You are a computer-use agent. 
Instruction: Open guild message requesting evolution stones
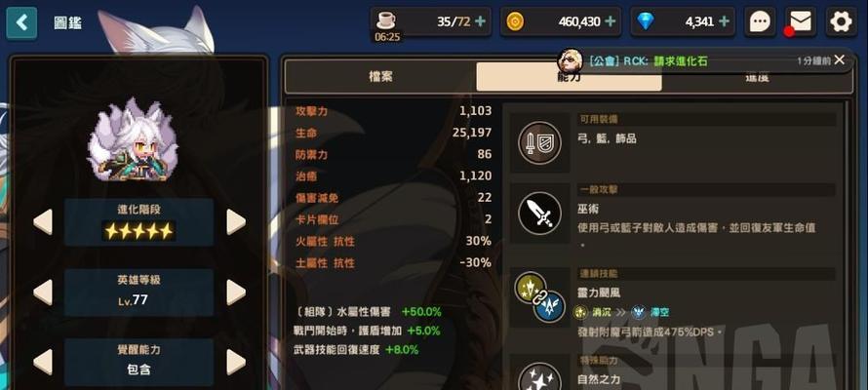pos(649,60)
